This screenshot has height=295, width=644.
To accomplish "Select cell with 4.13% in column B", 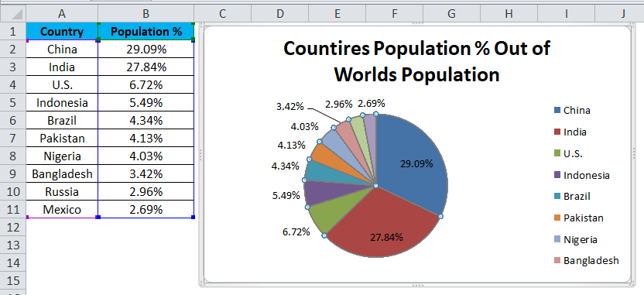I will click(x=146, y=139).
